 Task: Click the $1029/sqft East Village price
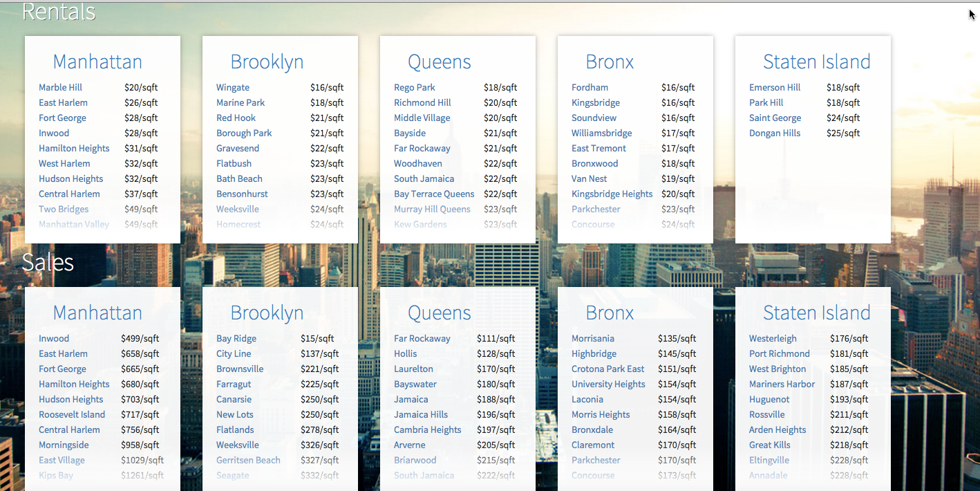(142, 460)
